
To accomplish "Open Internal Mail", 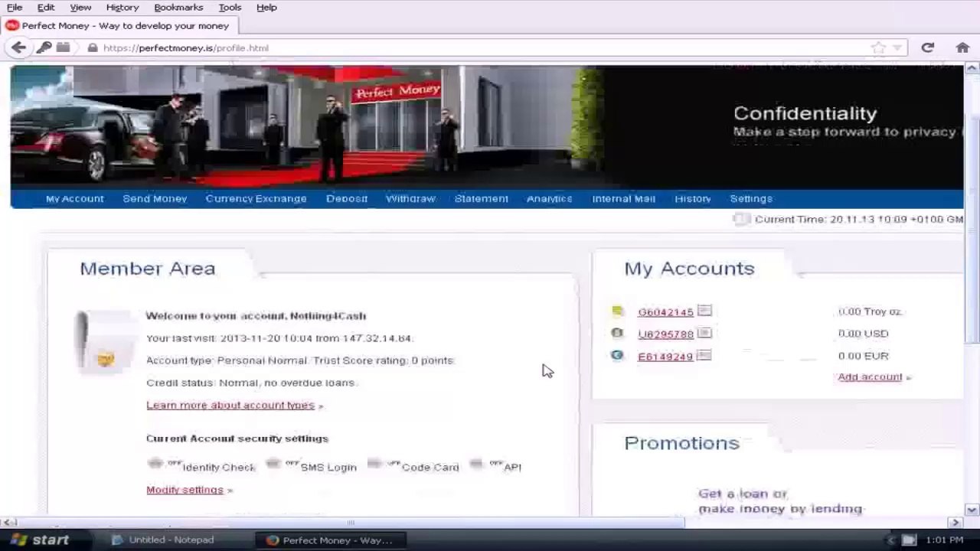I will pyautogui.click(x=623, y=199).
